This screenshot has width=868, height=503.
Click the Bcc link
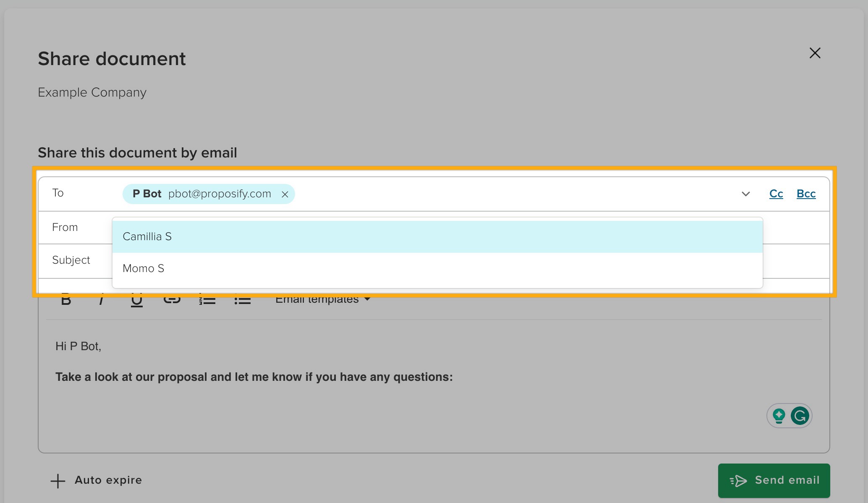[806, 194]
